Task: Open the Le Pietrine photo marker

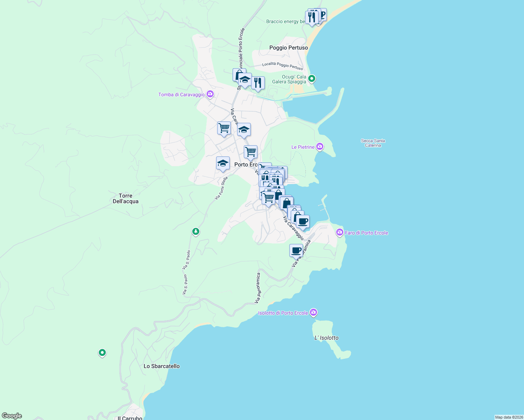Action: coord(319,147)
